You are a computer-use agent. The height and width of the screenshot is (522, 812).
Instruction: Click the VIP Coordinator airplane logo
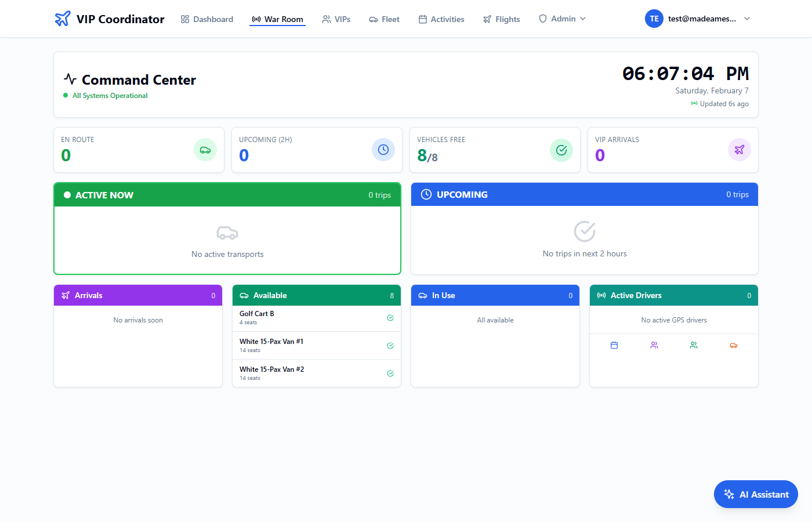coord(63,19)
